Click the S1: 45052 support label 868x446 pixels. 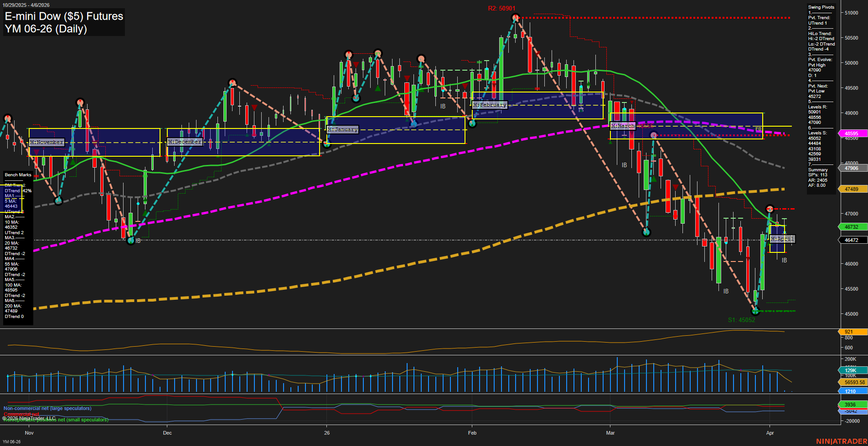click(x=741, y=320)
